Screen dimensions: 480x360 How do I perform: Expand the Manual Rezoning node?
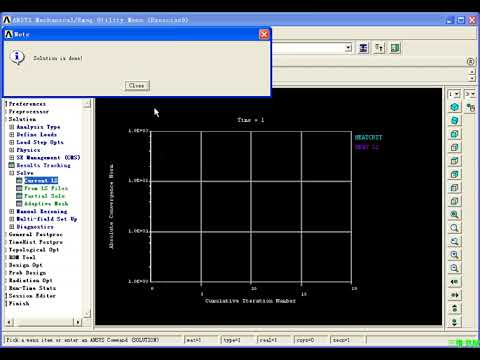click(12, 211)
